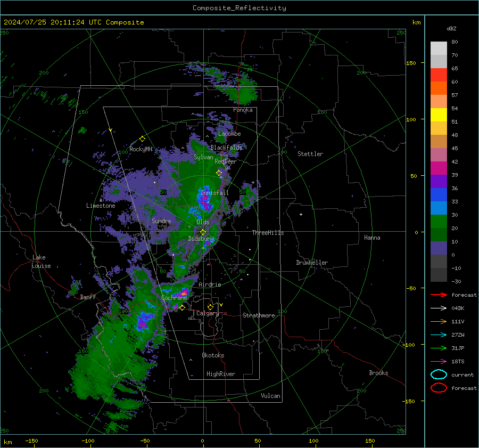
Task: Click the Okotoks town label
Action: tap(213, 355)
